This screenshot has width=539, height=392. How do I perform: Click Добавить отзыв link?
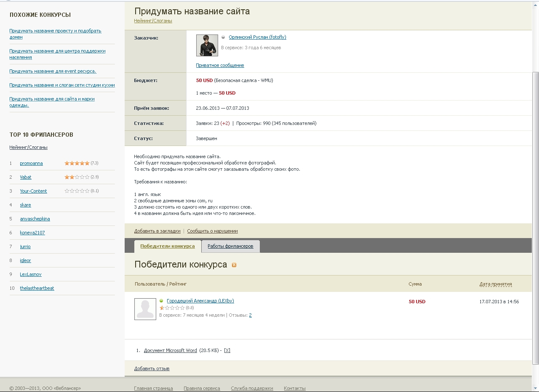click(x=152, y=368)
